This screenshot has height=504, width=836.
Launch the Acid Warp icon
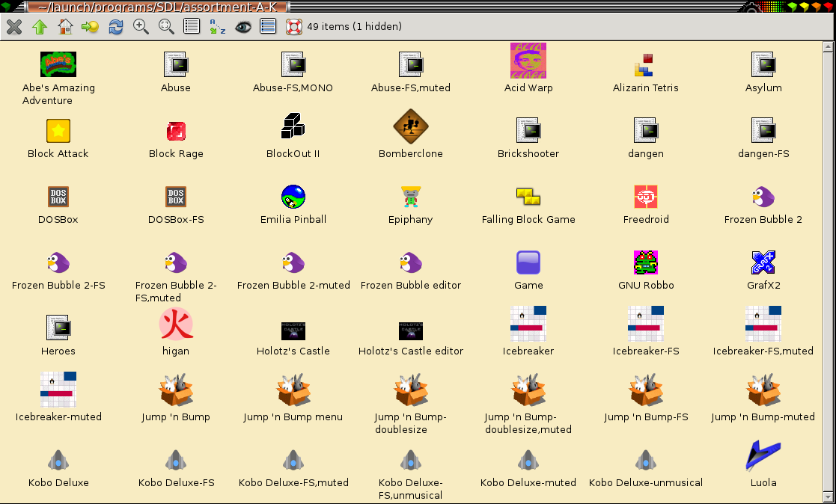[528, 61]
